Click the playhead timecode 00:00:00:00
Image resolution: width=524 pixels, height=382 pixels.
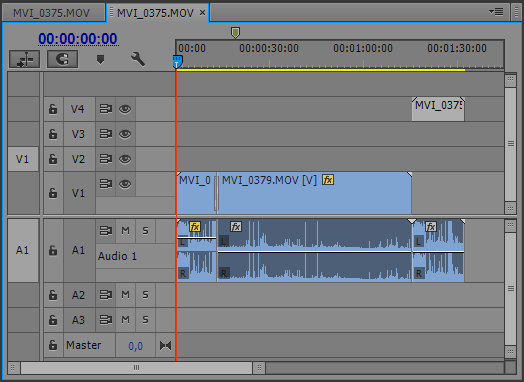click(78, 39)
